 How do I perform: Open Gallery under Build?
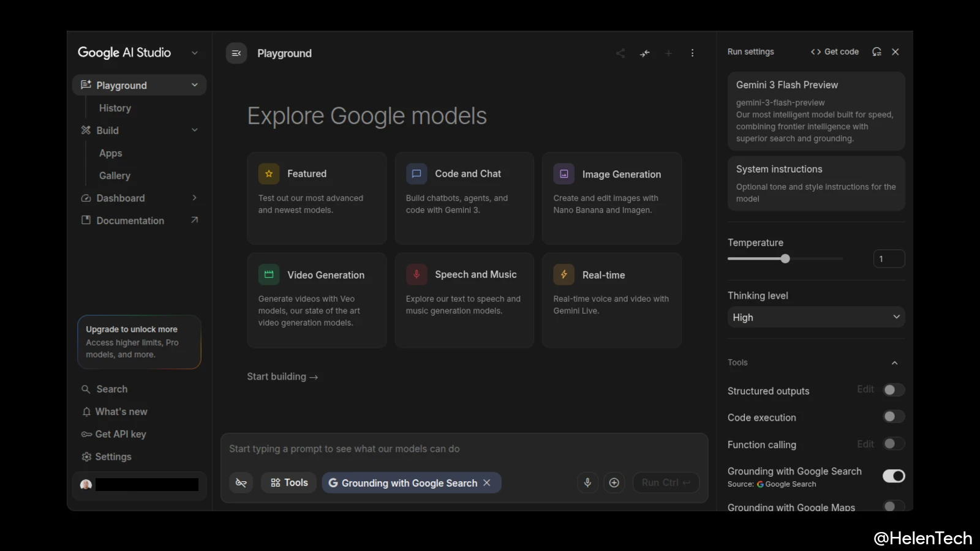115,176
